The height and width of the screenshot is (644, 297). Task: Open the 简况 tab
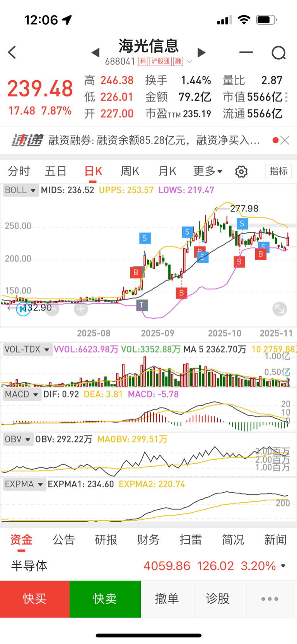click(233, 539)
